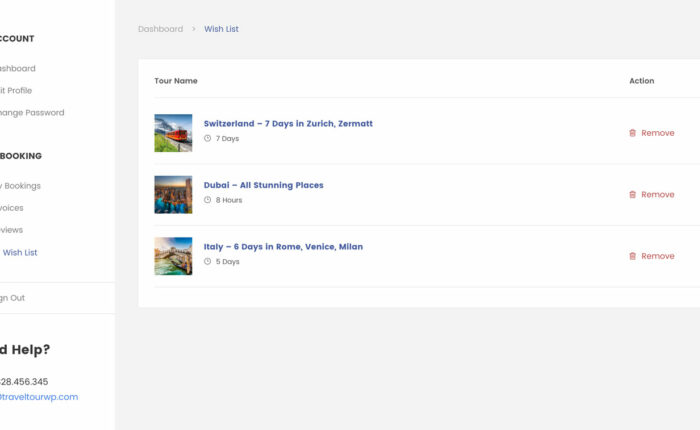Click the trash icon for the Italy tour
Viewport: 700px width, 430px height.
tap(632, 256)
